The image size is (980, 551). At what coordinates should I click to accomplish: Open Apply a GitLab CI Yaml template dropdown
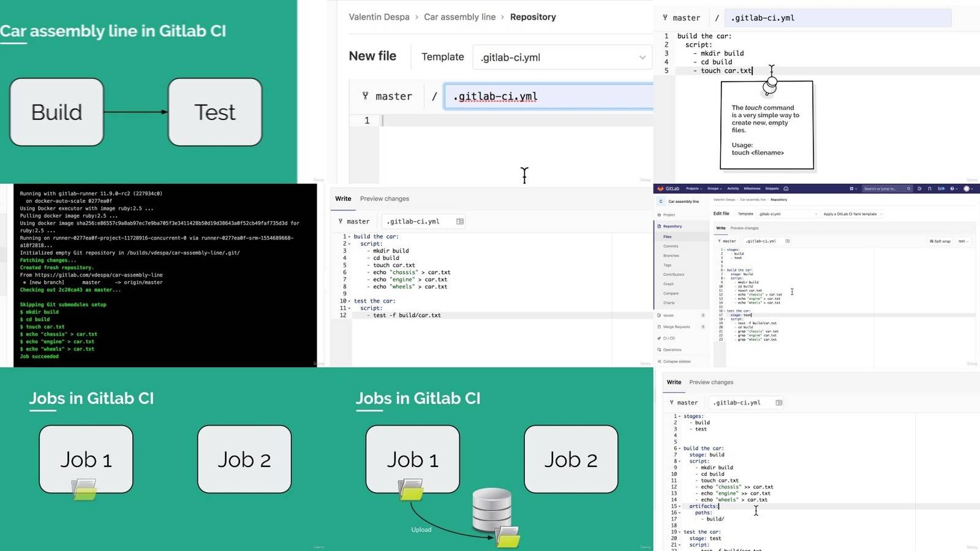coord(852,214)
